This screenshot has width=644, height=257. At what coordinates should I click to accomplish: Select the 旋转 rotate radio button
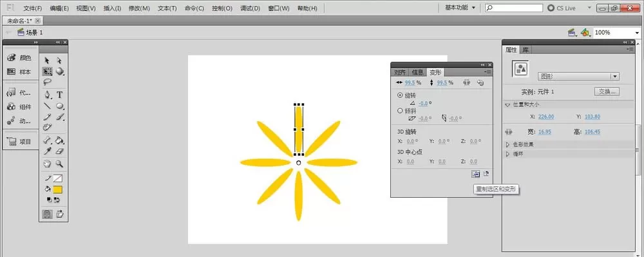400,95
